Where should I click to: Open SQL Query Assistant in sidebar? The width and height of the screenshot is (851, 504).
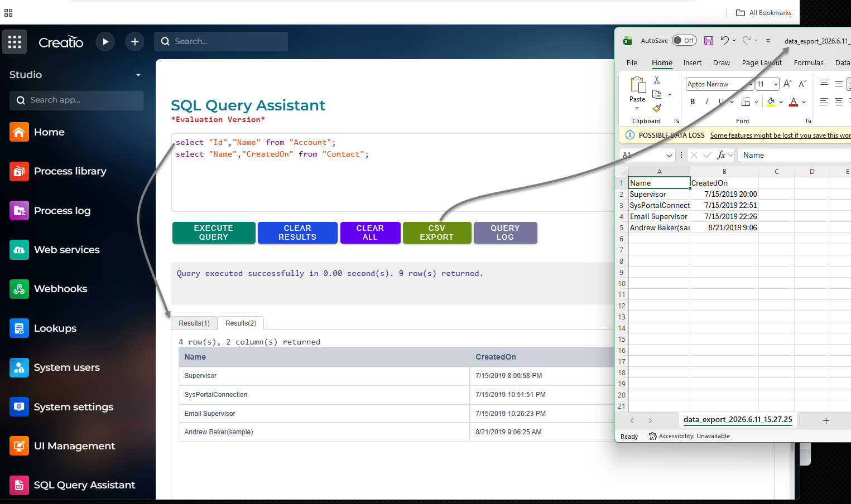pyautogui.click(x=73, y=485)
